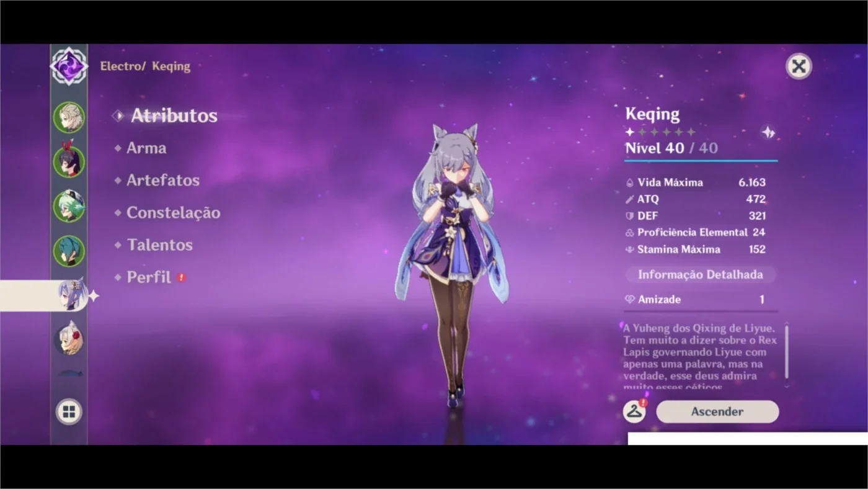868x489 pixels.
Task: Click the scroll up arrow of description
Action: (x=787, y=323)
